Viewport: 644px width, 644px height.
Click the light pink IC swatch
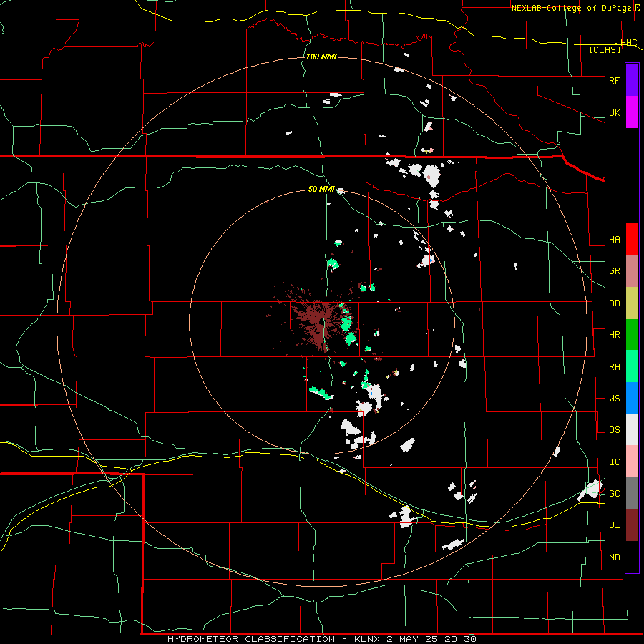coord(632,462)
